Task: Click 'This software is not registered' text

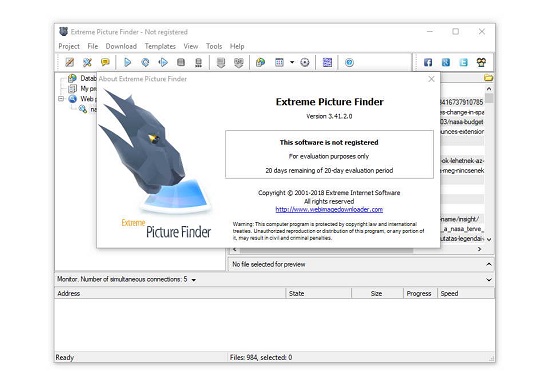Action: coord(329,142)
